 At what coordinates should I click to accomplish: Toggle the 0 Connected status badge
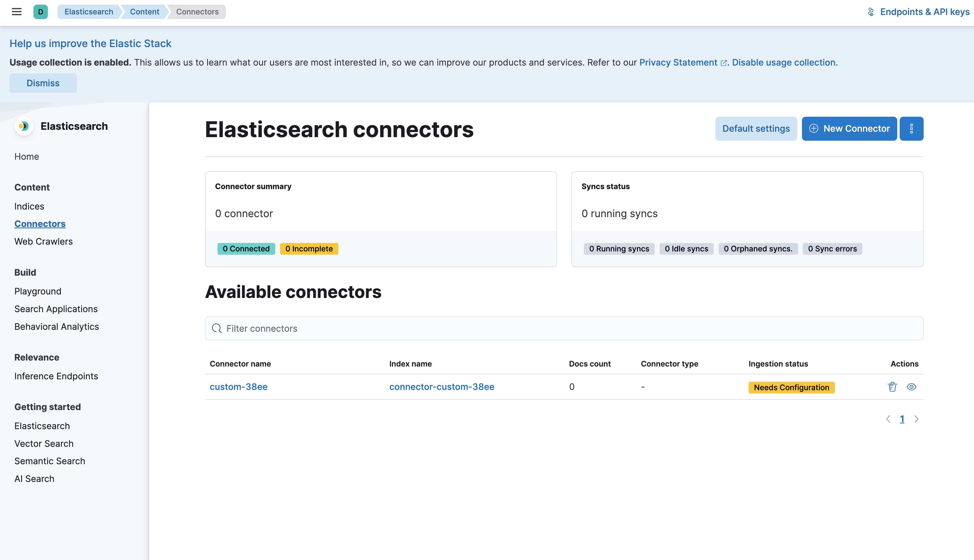click(x=246, y=248)
